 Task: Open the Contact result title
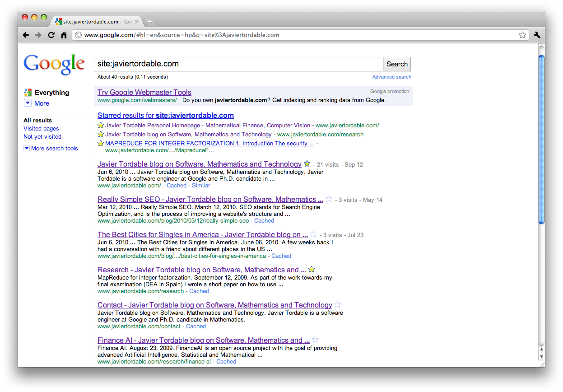pyautogui.click(x=215, y=305)
